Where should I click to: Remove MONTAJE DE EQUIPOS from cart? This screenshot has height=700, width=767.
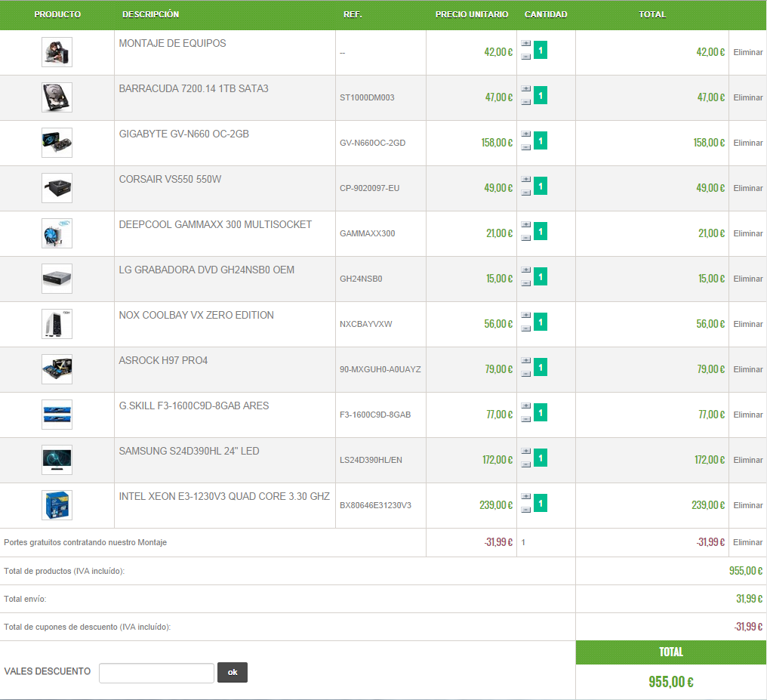coord(748,52)
